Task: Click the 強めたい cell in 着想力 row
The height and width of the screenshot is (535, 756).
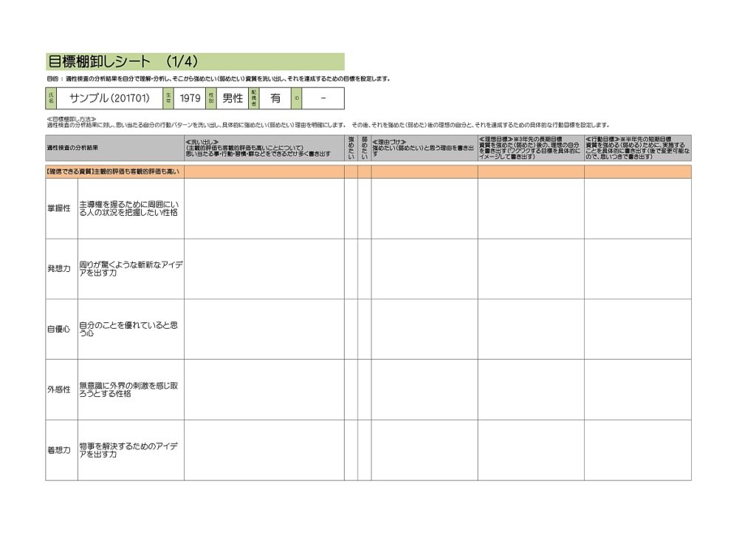Action: (x=351, y=450)
